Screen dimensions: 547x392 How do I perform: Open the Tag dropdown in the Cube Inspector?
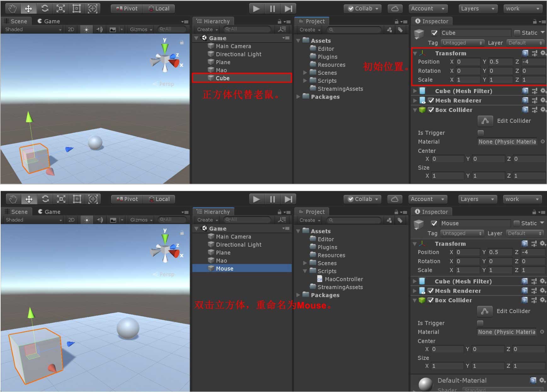462,43
